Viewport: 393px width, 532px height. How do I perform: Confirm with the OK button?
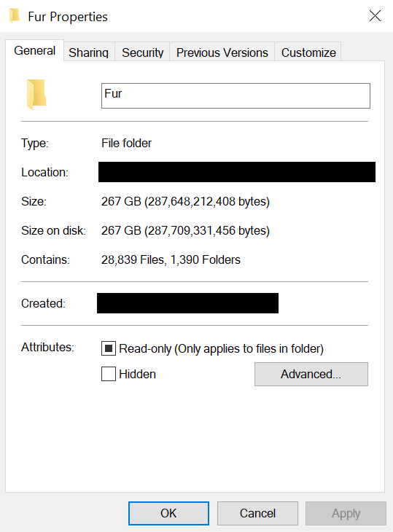coord(168,513)
